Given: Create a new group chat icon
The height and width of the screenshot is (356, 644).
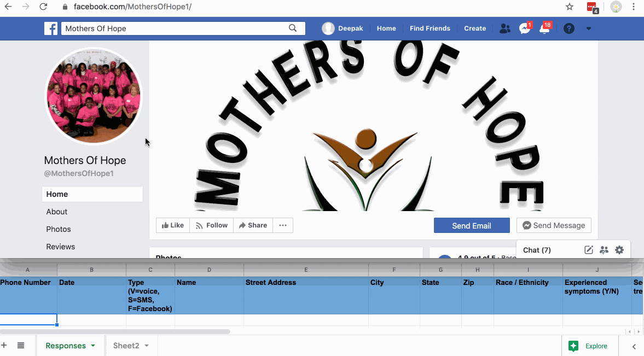Looking at the screenshot, I should pos(604,250).
